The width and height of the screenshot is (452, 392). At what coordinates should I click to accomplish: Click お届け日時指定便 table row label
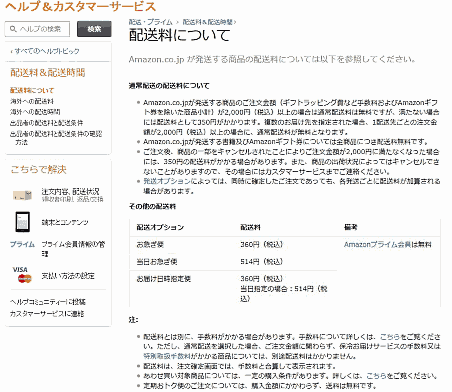163,279
